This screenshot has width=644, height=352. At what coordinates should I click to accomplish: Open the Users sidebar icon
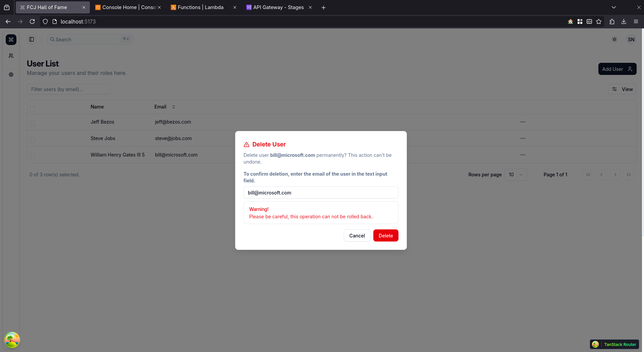[11, 56]
